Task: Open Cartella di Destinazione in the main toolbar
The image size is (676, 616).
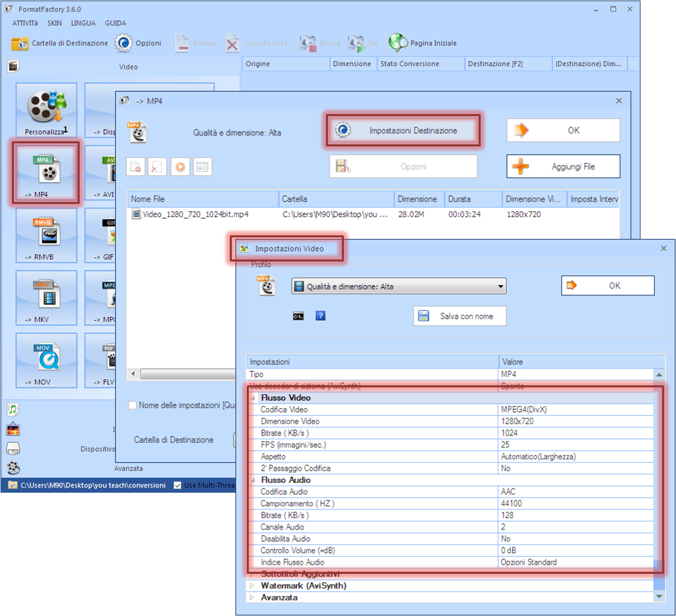Action: click(x=60, y=43)
